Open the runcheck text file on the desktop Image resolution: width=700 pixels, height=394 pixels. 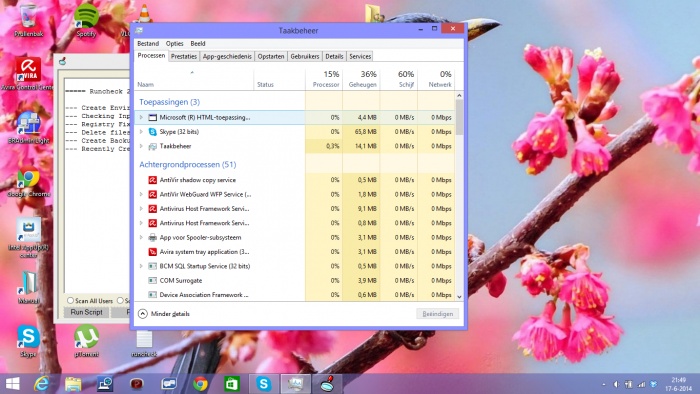(144, 344)
